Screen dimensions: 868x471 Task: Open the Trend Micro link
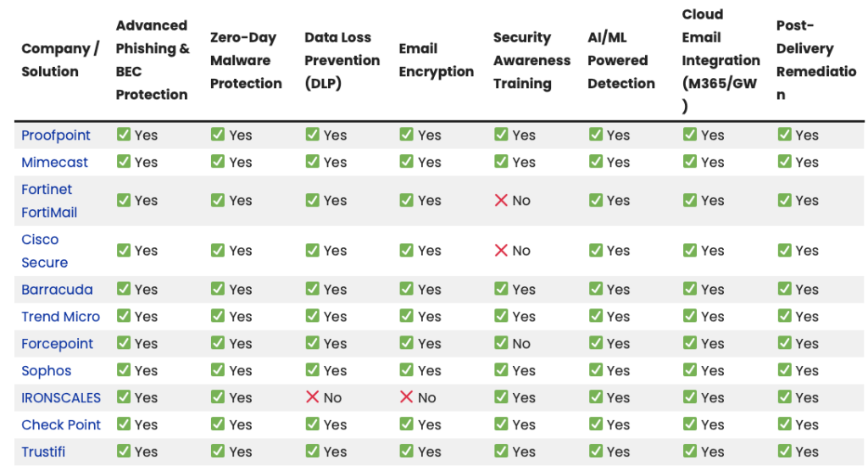click(x=60, y=317)
